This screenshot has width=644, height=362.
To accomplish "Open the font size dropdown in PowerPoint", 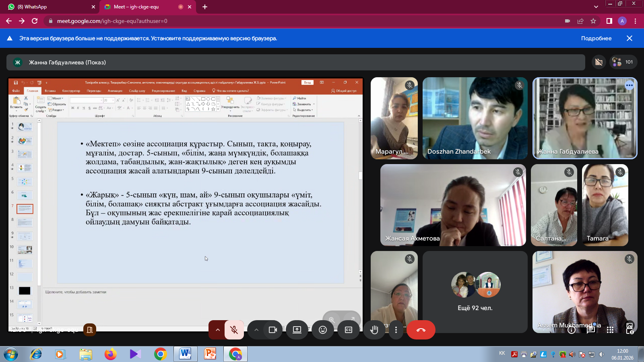I will 113,100.
